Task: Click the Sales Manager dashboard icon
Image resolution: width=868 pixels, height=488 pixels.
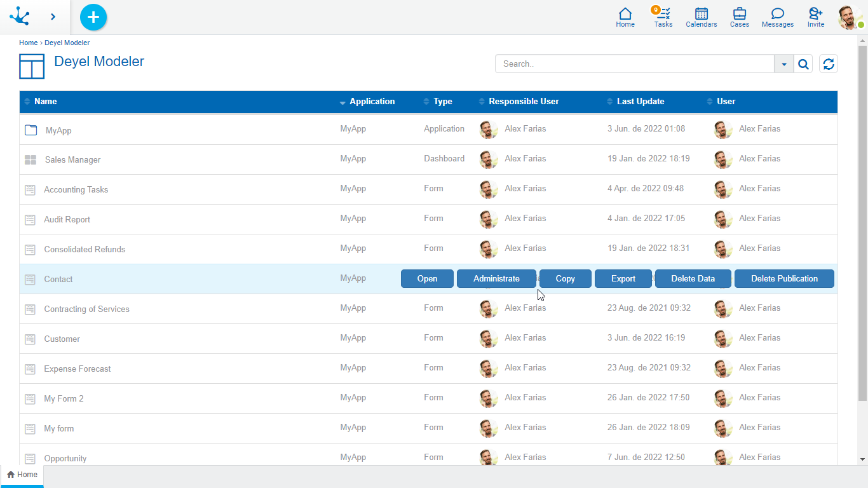Action: 30,160
